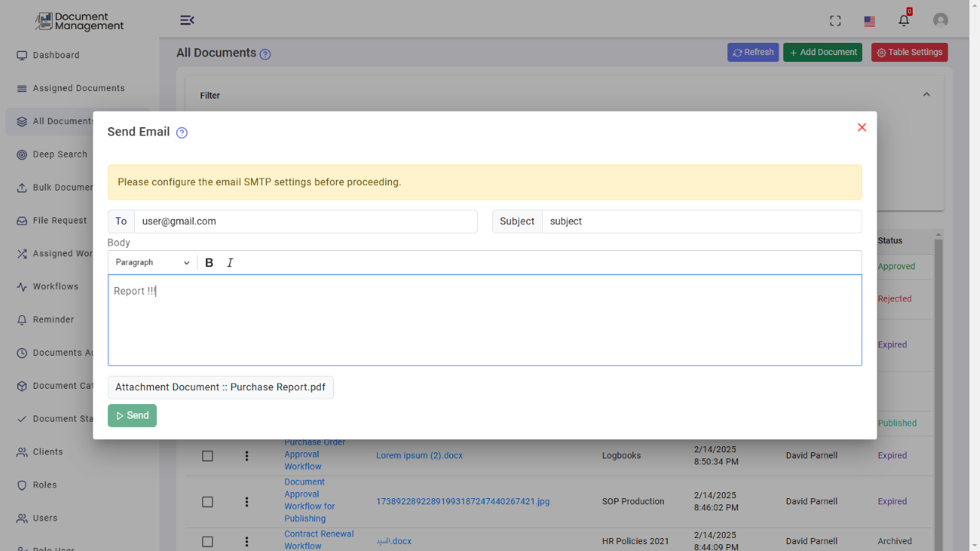980x551 pixels.
Task: Select checkbox for HR Policies 2021 row
Action: coord(207,541)
